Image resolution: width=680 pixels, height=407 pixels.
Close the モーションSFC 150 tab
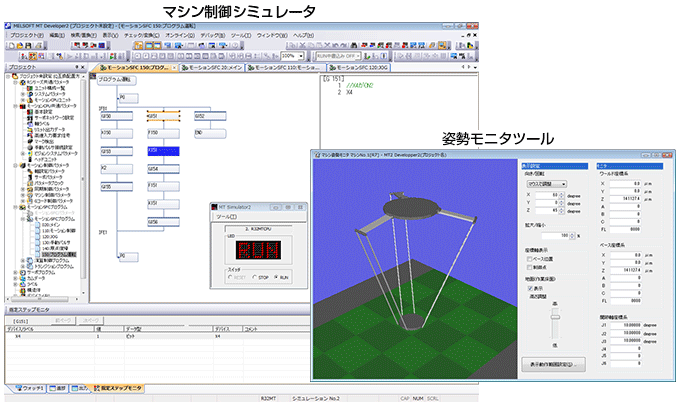pos(174,68)
